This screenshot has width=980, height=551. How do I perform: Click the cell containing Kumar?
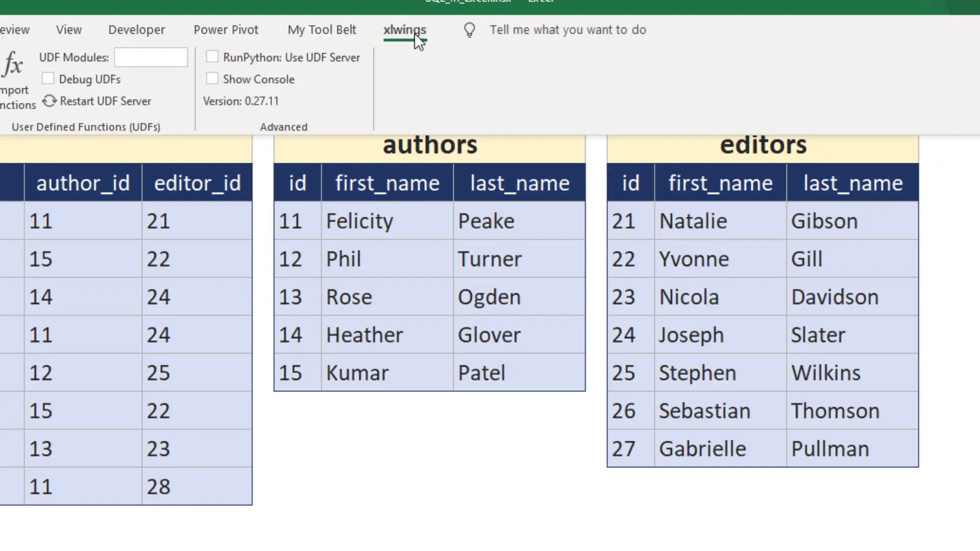[x=387, y=372]
